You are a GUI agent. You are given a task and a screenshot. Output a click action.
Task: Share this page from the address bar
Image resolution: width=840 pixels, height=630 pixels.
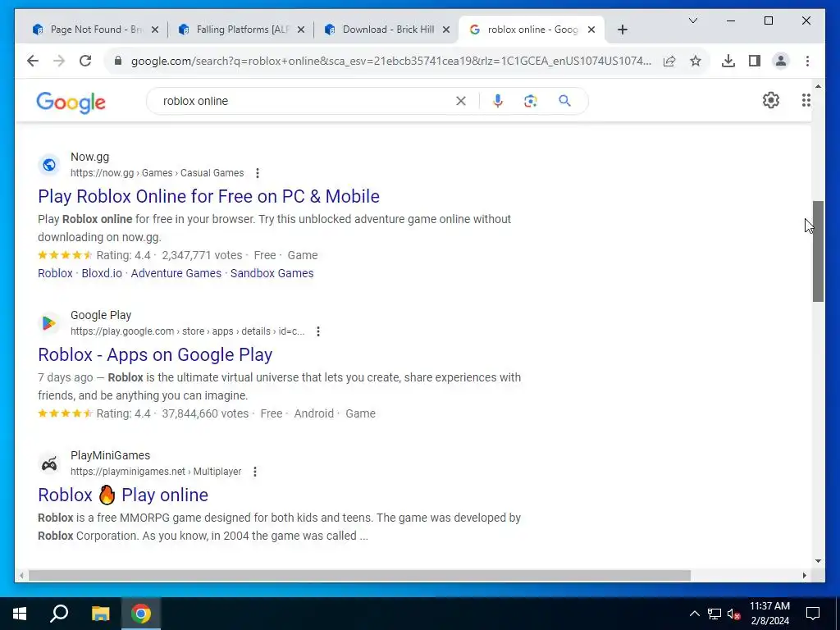coord(669,61)
